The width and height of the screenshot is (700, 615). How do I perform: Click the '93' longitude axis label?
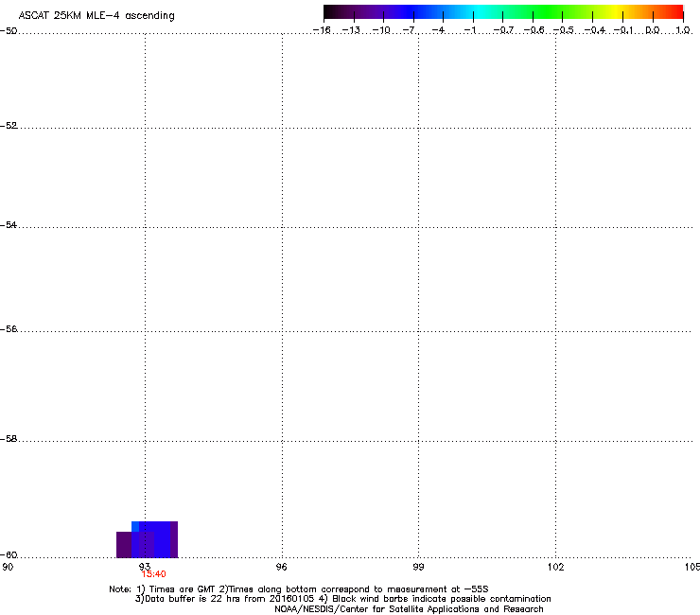click(145, 567)
